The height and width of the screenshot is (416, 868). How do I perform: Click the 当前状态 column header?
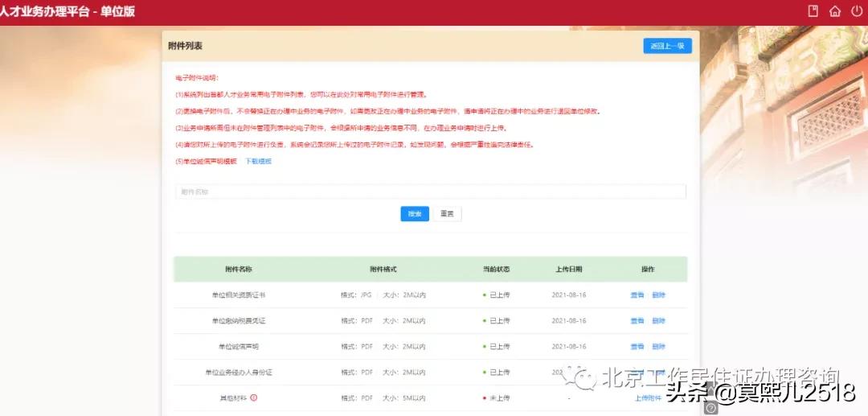496,270
